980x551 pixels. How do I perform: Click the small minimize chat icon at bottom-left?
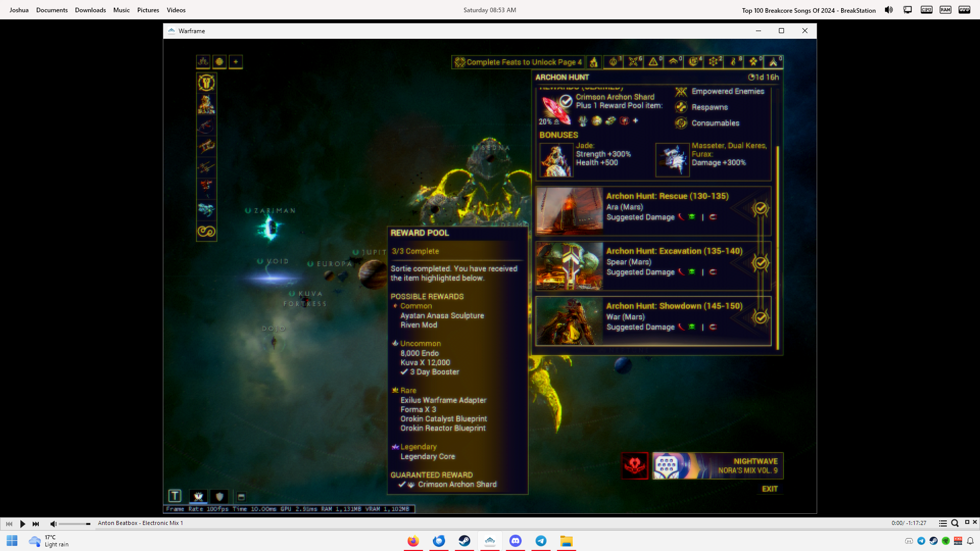point(241,496)
